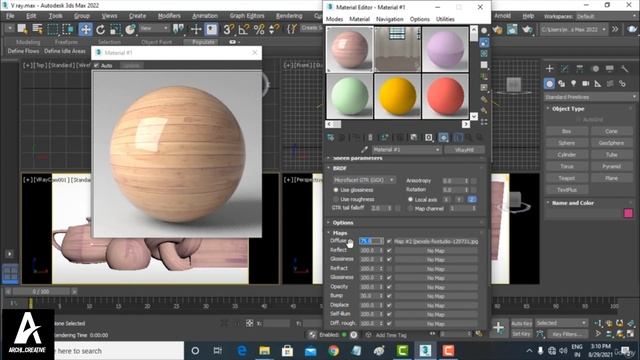
Task: Select the Move transform tool
Action: 85,29
